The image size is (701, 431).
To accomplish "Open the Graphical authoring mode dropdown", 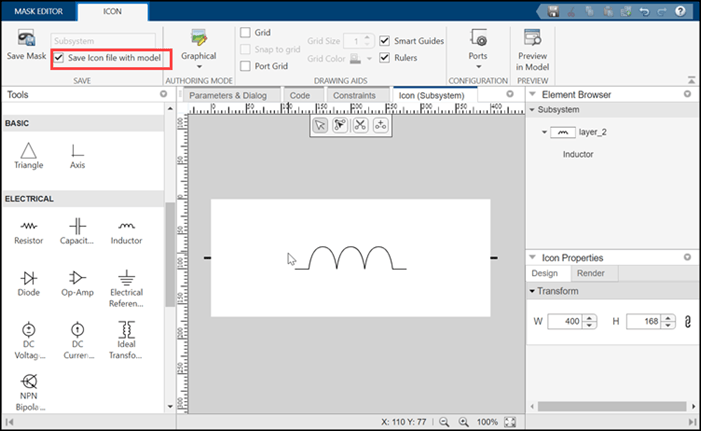I will [x=198, y=50].
